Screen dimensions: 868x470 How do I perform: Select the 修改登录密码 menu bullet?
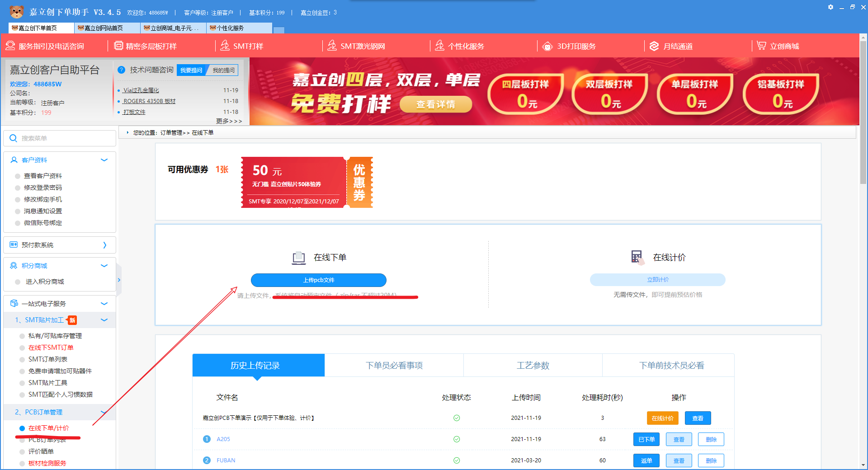point(18,188)
